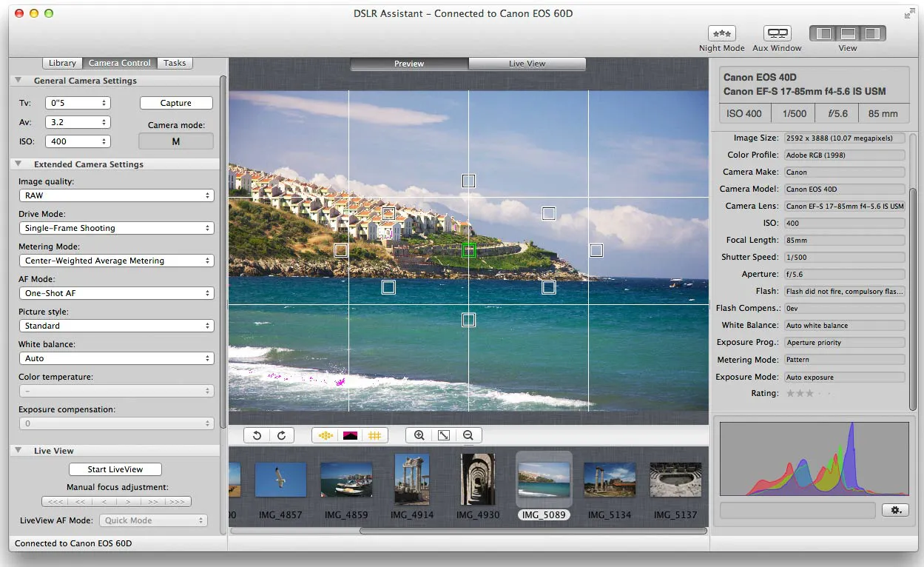Select thumbnail IMG_5137
The width and height of the screenshot is (924, 567).
pos(675,480)
